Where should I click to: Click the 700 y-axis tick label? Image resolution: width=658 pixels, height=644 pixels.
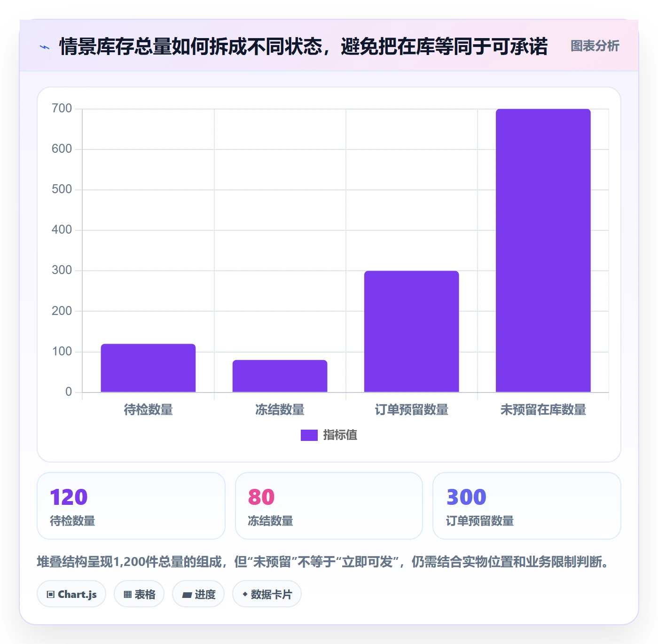62,109
